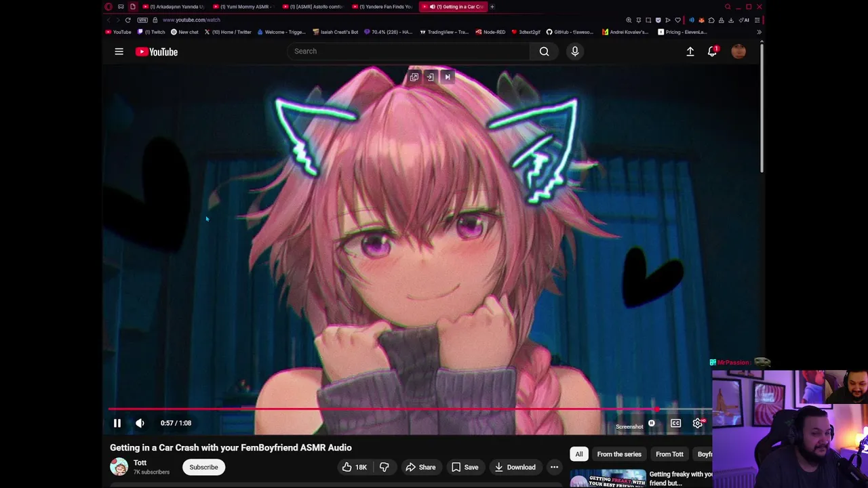The image size is (868, 488).
Task: Dislike the video
Action: 384,467
